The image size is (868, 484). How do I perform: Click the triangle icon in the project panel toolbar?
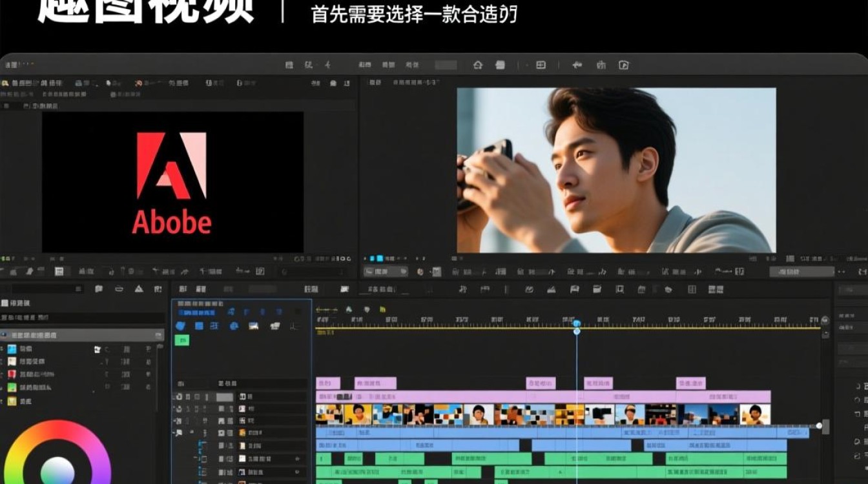click(x=139, y=289)
